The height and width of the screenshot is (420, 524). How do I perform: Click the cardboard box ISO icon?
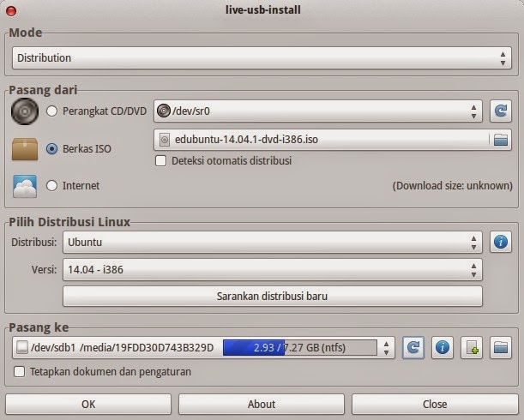(x=25, y=148)
